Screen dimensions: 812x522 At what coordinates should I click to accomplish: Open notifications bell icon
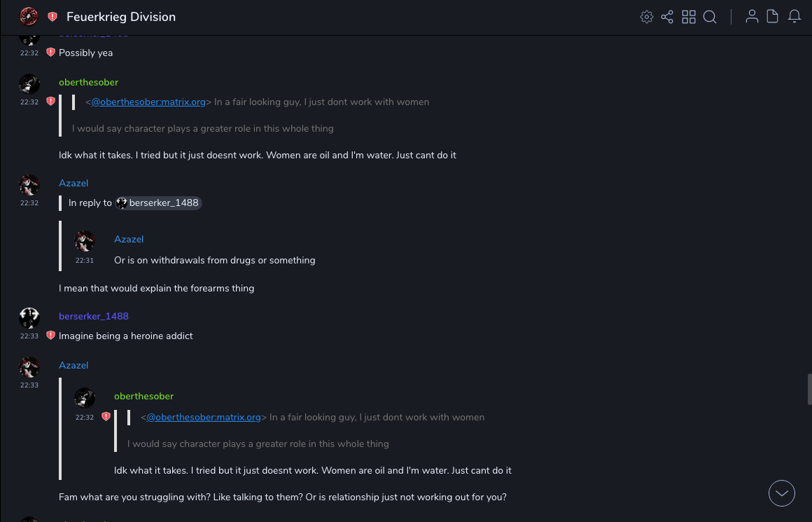tap(794, 17)
